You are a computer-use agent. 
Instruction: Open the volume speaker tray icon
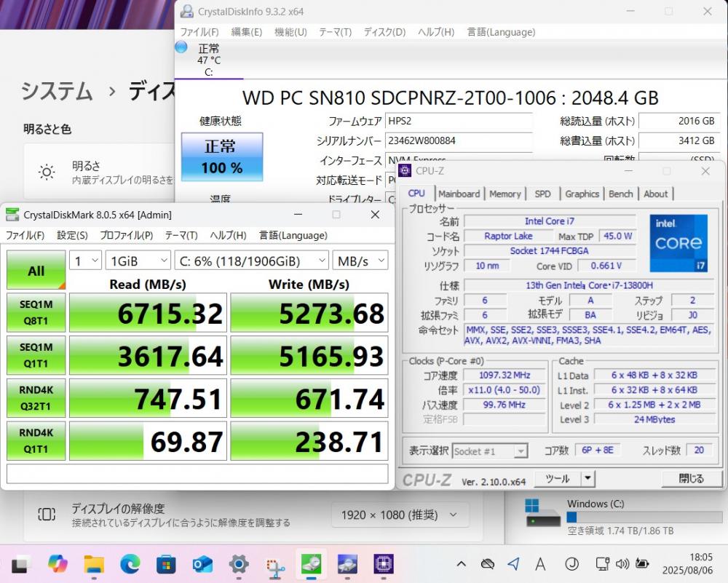click(x=622, y=564)
